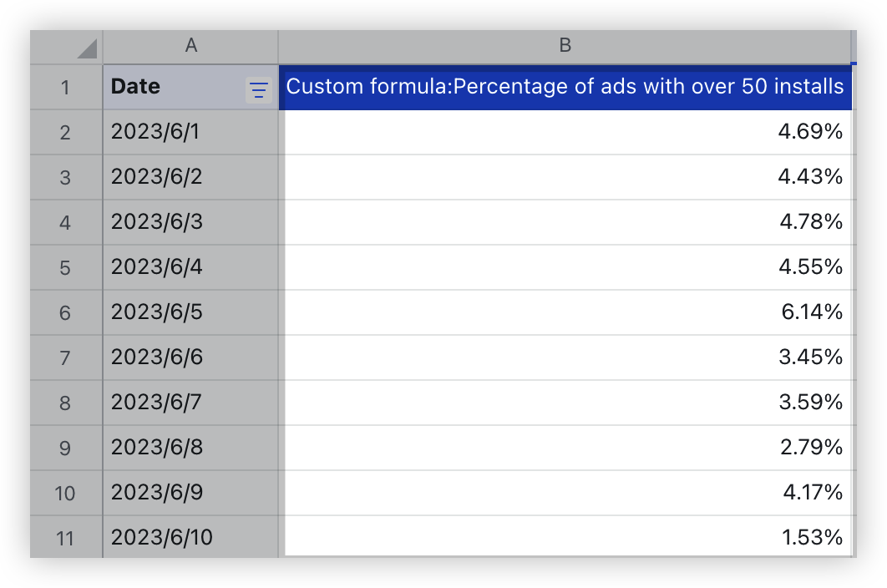Select the cell showing 4.69%

566,132
